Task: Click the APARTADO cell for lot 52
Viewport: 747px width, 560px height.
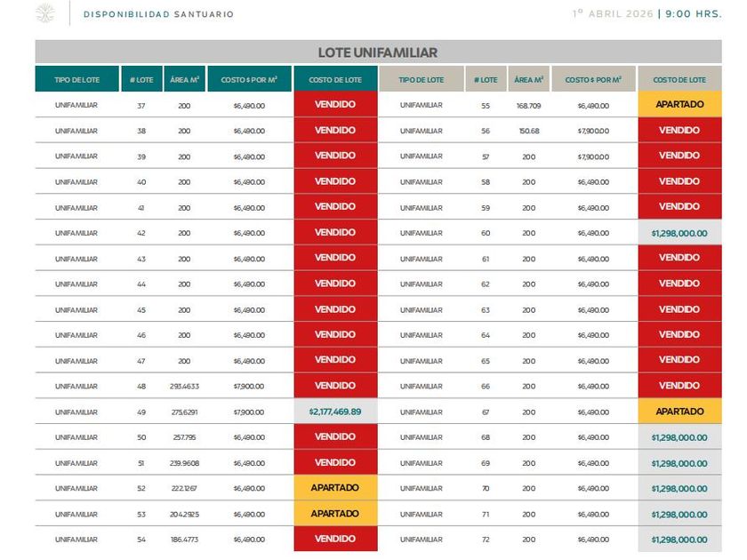Action: coord(335,488)
